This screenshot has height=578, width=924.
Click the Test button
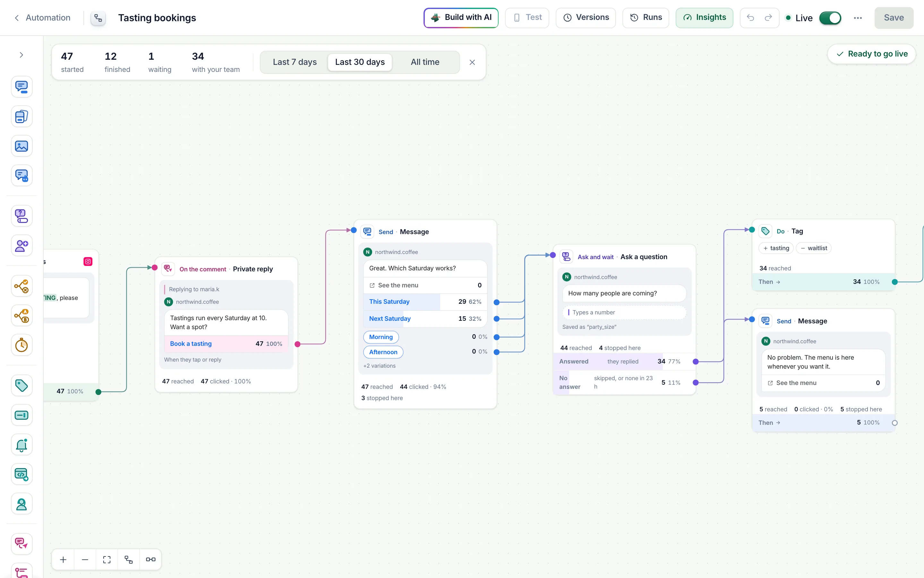(527, 18)
